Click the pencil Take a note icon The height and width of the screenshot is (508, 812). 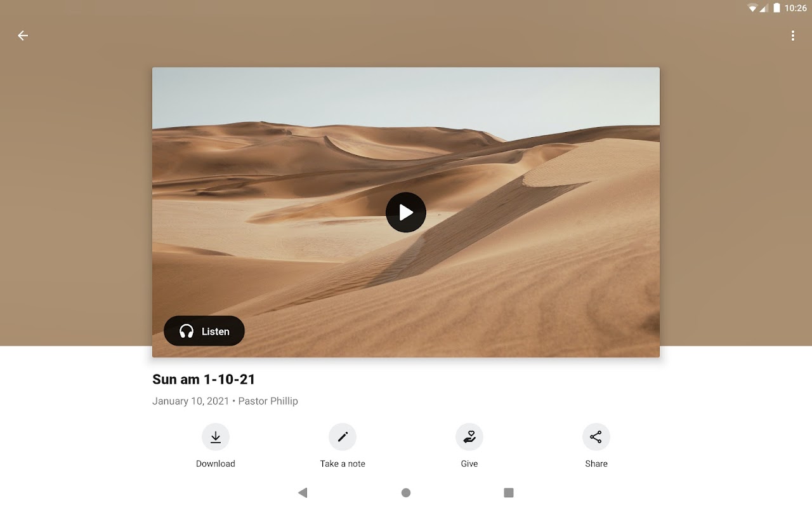(x=343, y=437)
